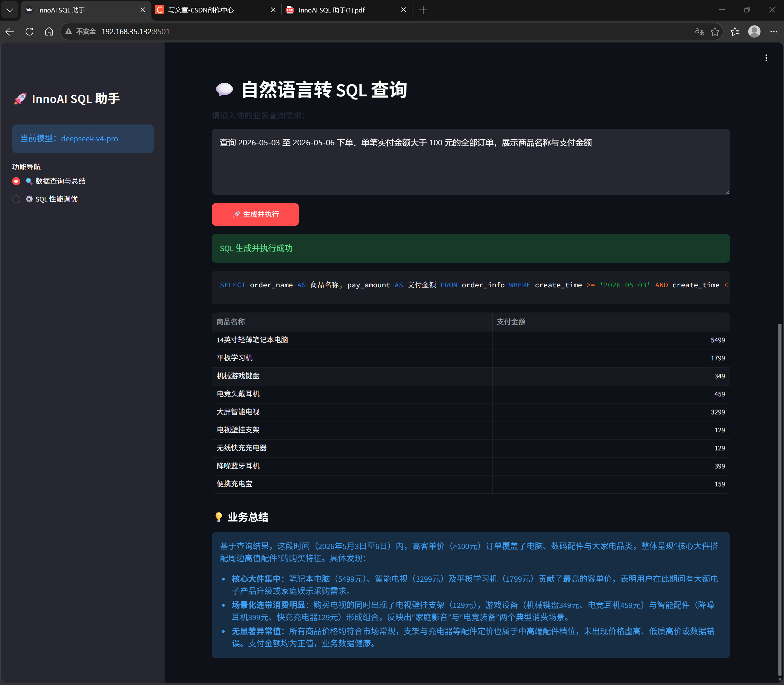Image resolution: width=784 pixels, height=685 pixels.
Task: Open the favorites list icon
Action: coord(735,31)
